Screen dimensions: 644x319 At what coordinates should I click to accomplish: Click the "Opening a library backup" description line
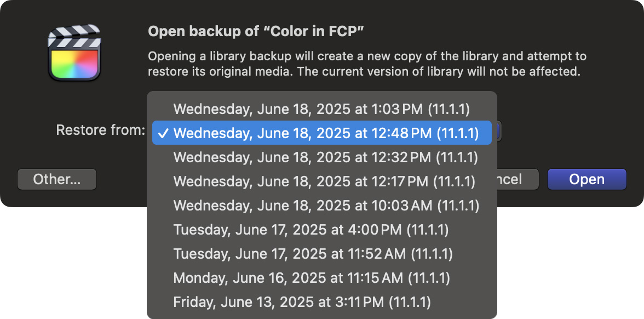click(x=367, y=56)
